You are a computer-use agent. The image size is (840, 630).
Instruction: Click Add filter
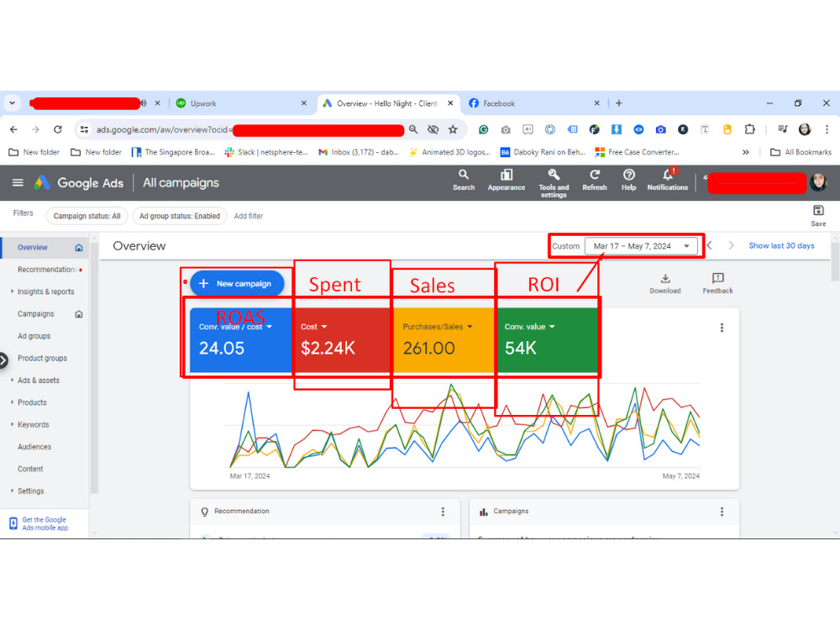pyautogui.click(x=249, y=216)
